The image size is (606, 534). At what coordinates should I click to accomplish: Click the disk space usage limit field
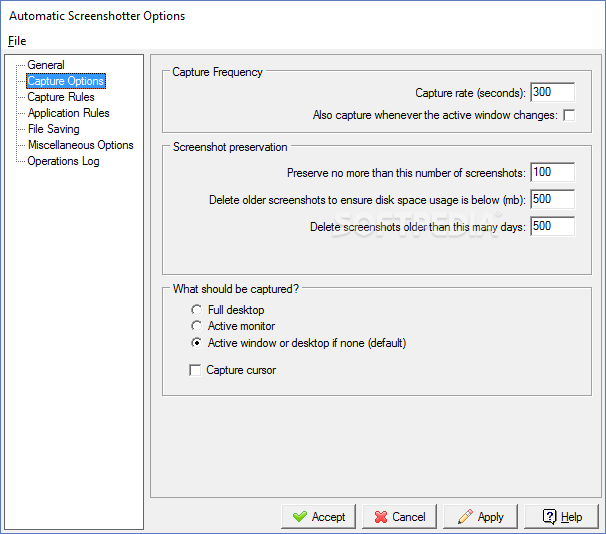[552, 199]
